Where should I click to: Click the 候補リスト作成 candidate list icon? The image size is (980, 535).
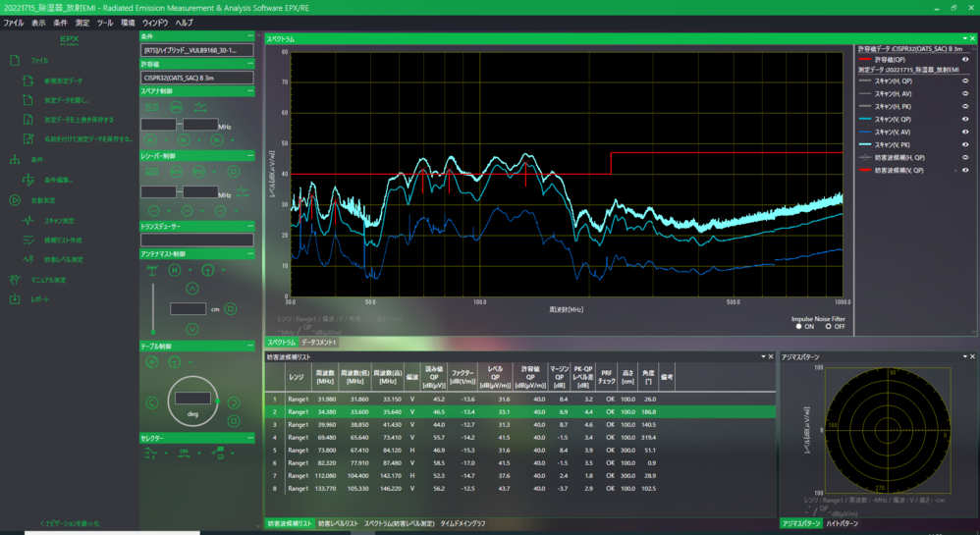(x=28, y=241)
